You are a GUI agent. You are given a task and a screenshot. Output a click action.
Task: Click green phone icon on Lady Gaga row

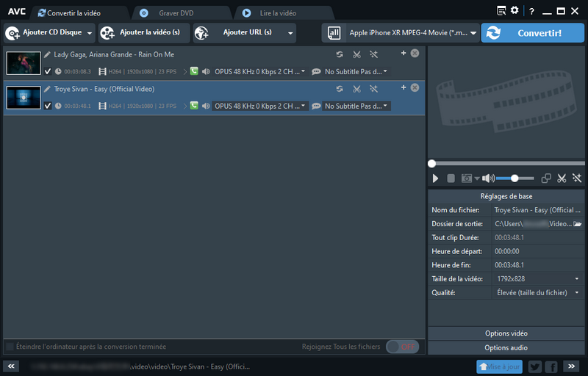194,70
